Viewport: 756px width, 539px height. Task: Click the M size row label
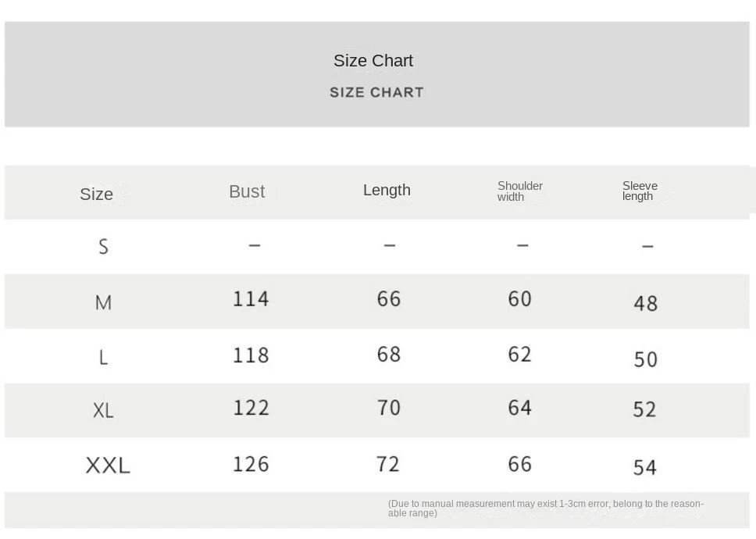[103, 302]
